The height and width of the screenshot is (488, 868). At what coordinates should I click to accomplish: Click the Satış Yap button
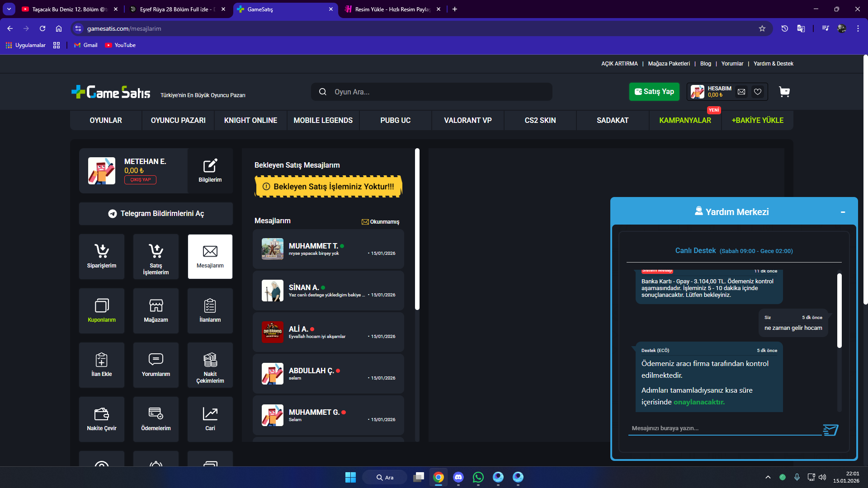pos(654,92)
